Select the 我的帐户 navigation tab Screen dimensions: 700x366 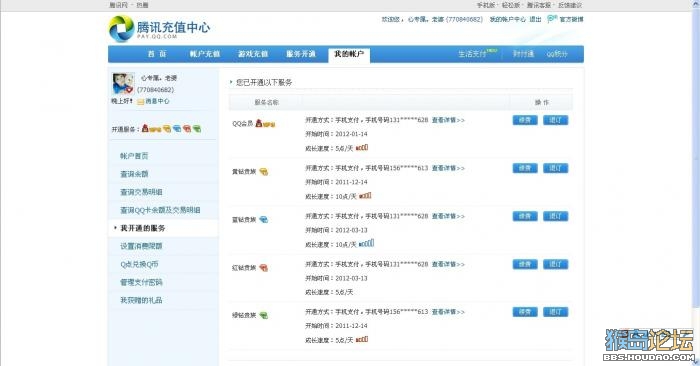point(349,54)
